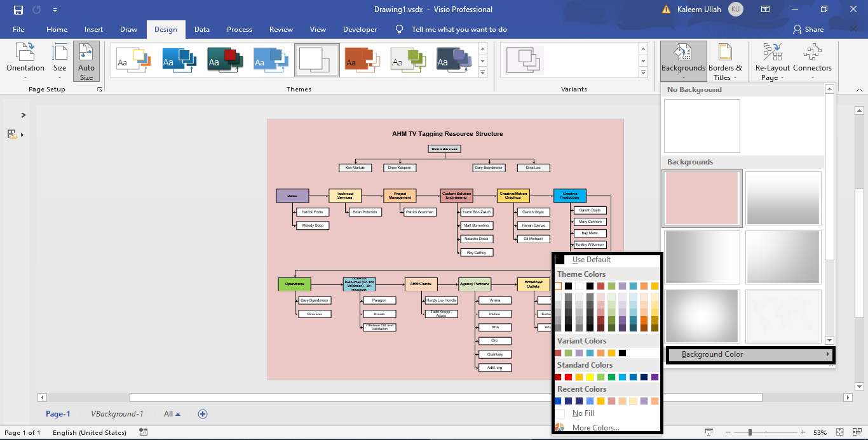Screen dimensions: 868x440
Task: Expand the Background Color submenu arrow
Action: [x=827, y=355]
